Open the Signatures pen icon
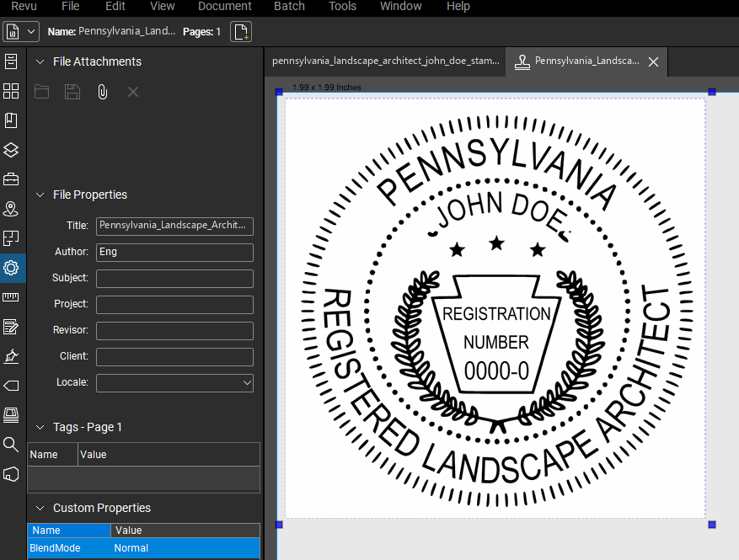Image resolution: width=739 pixels, height=560 pixels. [x=11, y=356]
